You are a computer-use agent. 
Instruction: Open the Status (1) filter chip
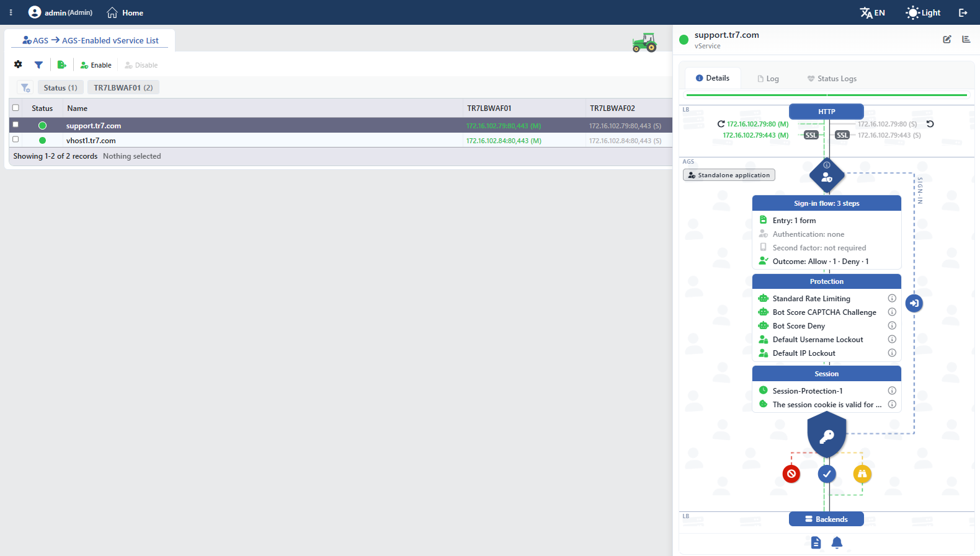[x=60, y=88]
